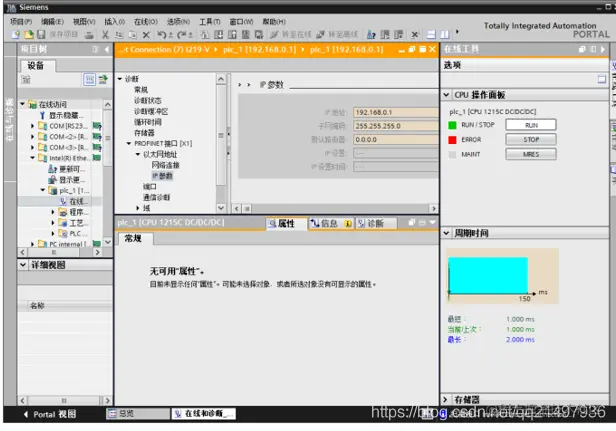Image resolution: width=616 pixels, height=431 pixels.
Task: Click the Cut scissors icon
Action: tap(105, 35)
